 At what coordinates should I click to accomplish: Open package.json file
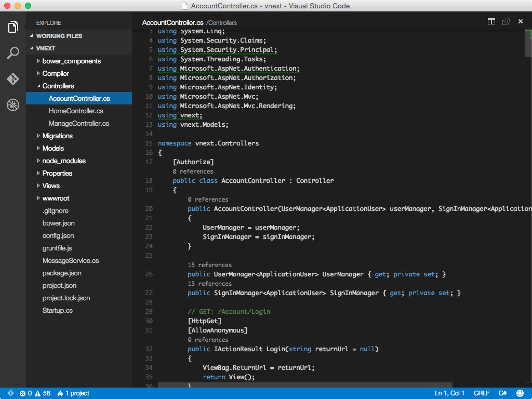click(x=79, y=273)
